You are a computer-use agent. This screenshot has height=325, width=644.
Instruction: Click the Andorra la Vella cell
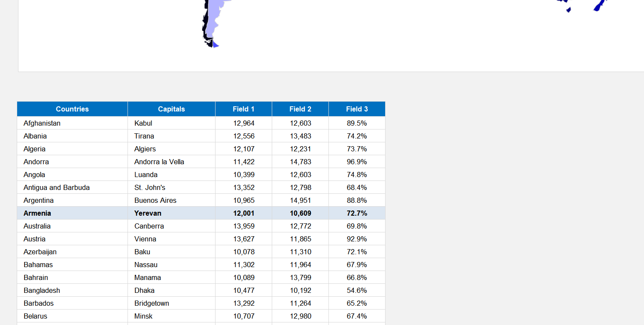point(159,162)
